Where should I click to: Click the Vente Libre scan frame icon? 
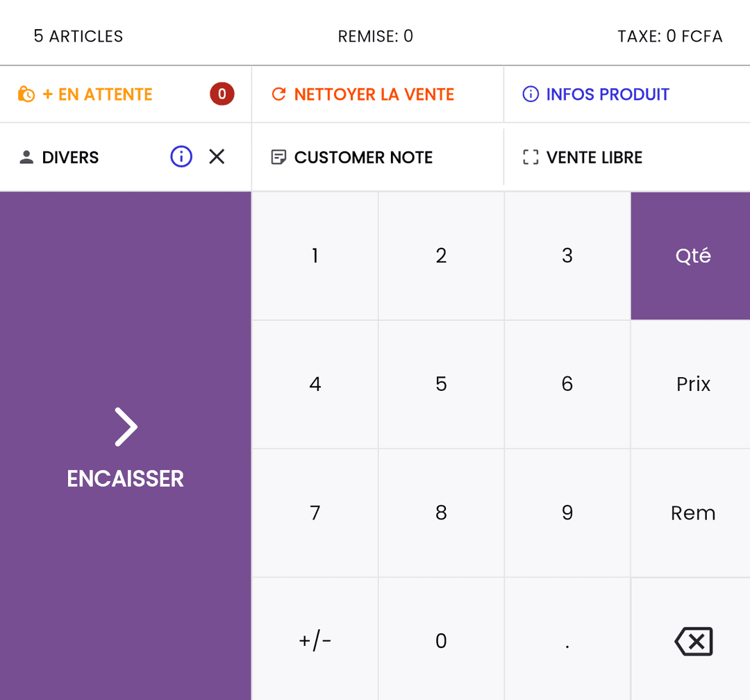pyautogui.click(x=531, y=158)
